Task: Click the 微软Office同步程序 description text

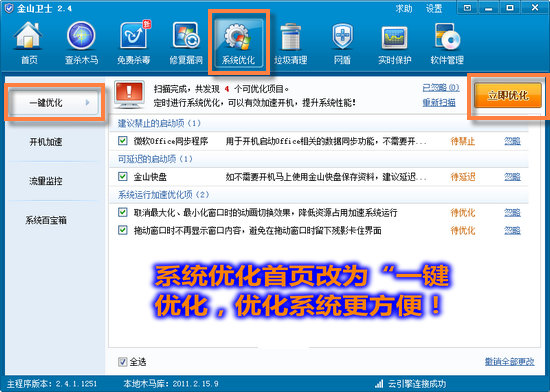Action: pos(326,141)
